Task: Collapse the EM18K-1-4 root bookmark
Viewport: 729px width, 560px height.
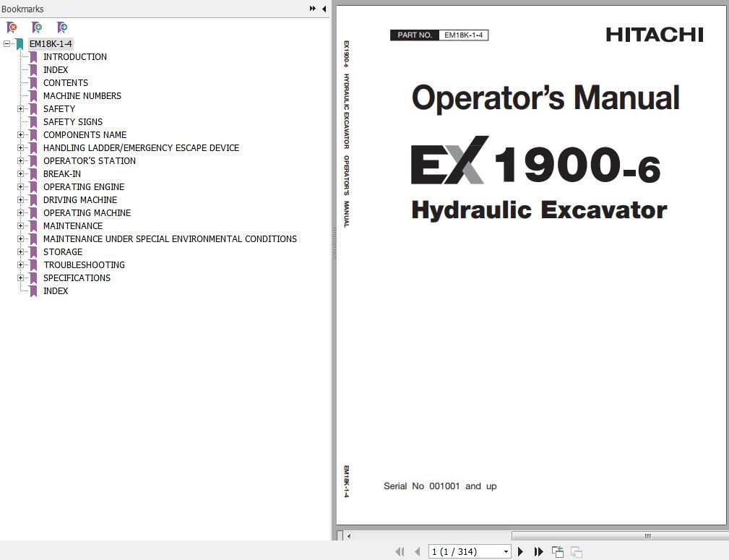Action: tap(7, 44)
